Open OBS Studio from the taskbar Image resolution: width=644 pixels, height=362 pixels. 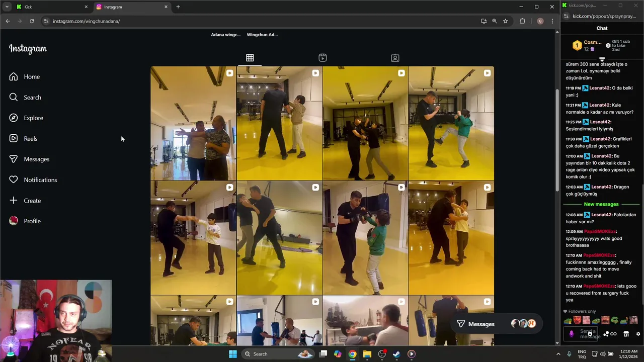coord(382,354)
